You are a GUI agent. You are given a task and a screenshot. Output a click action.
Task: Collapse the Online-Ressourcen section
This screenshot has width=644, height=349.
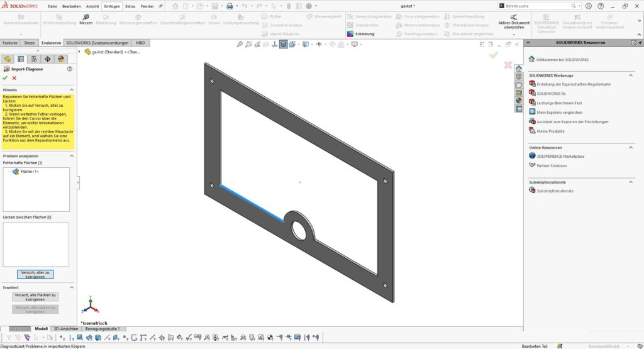coord(631,147)
